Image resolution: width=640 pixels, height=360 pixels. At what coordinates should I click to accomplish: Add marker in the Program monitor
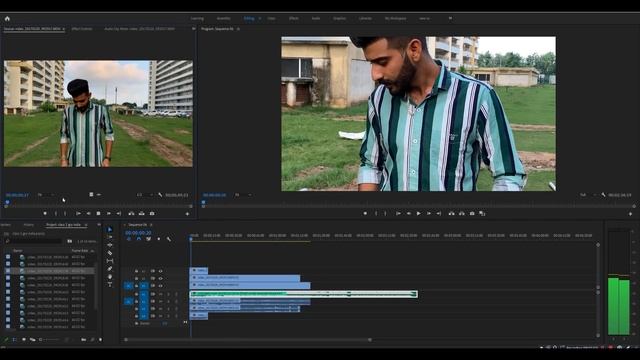coord(365,213)
